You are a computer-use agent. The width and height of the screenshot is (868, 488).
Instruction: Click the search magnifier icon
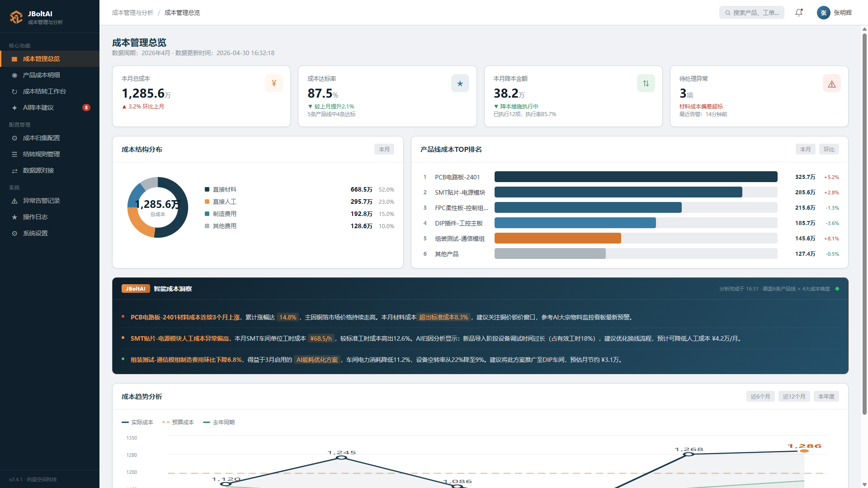[x=728, y=13]
